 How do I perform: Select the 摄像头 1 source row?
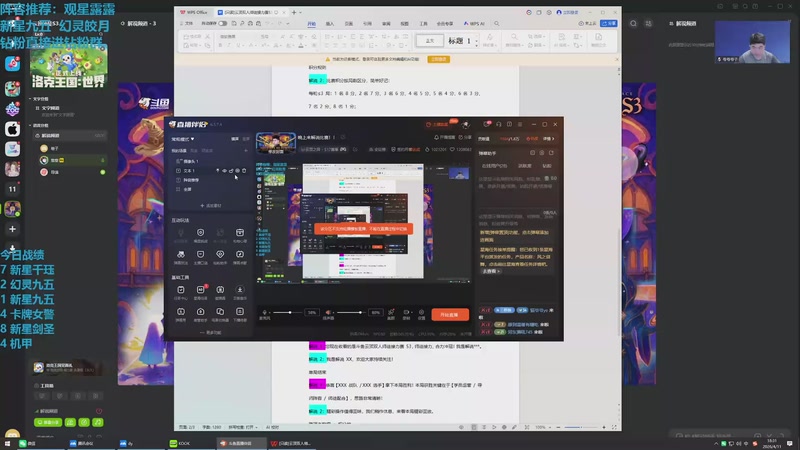(210, 161)
